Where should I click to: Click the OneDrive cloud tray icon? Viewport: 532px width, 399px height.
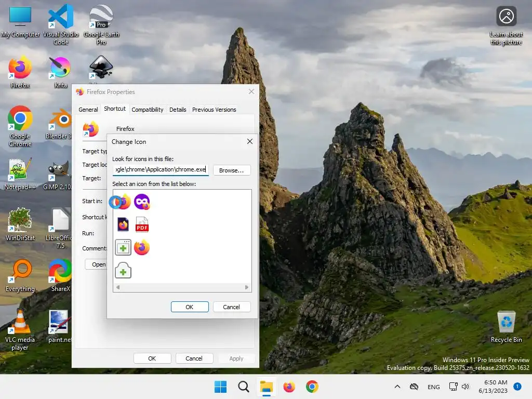414,387
